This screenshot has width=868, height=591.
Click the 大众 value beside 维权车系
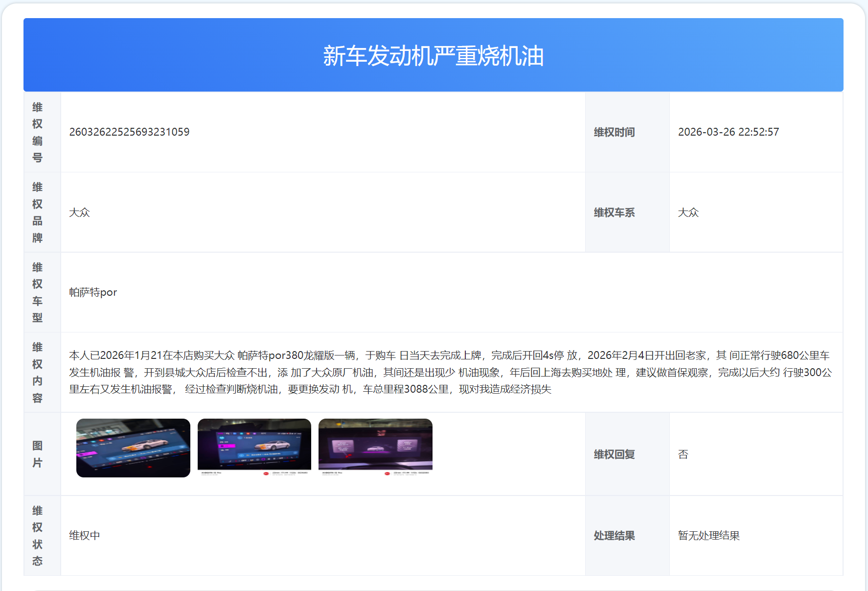(688, 213)
